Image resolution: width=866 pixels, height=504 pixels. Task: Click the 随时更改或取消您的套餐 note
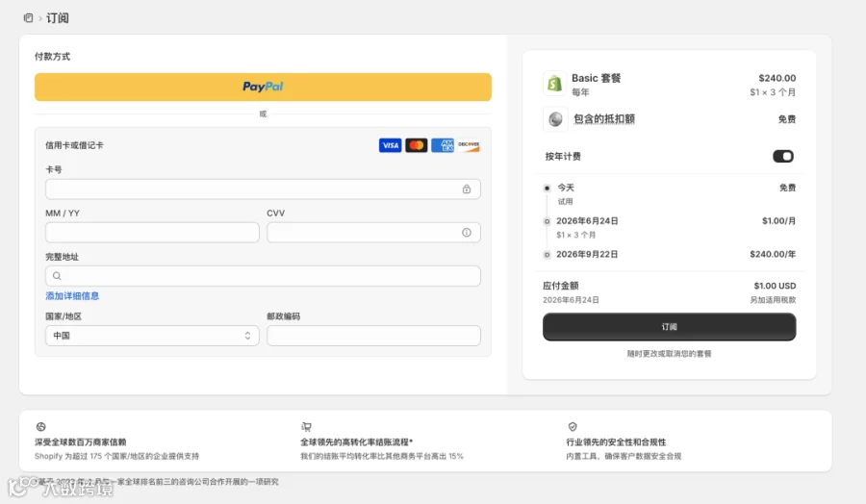[x=670, y=354]
